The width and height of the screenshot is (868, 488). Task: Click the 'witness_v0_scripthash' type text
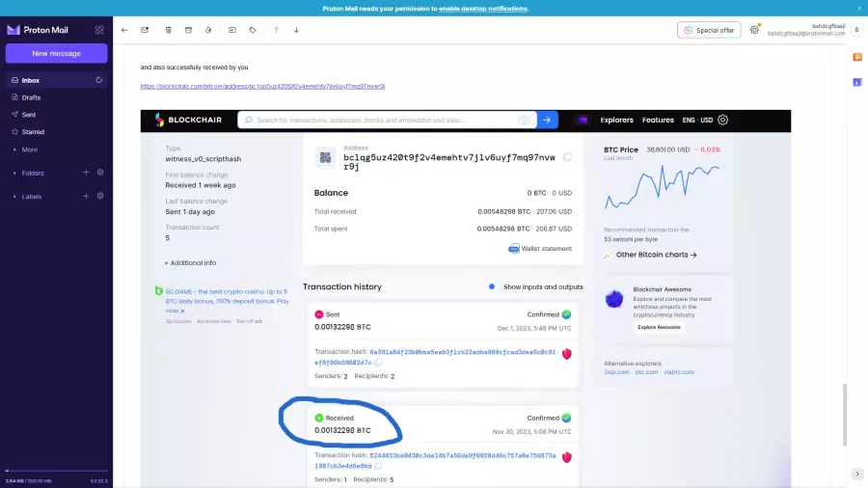tap(203, 159)
